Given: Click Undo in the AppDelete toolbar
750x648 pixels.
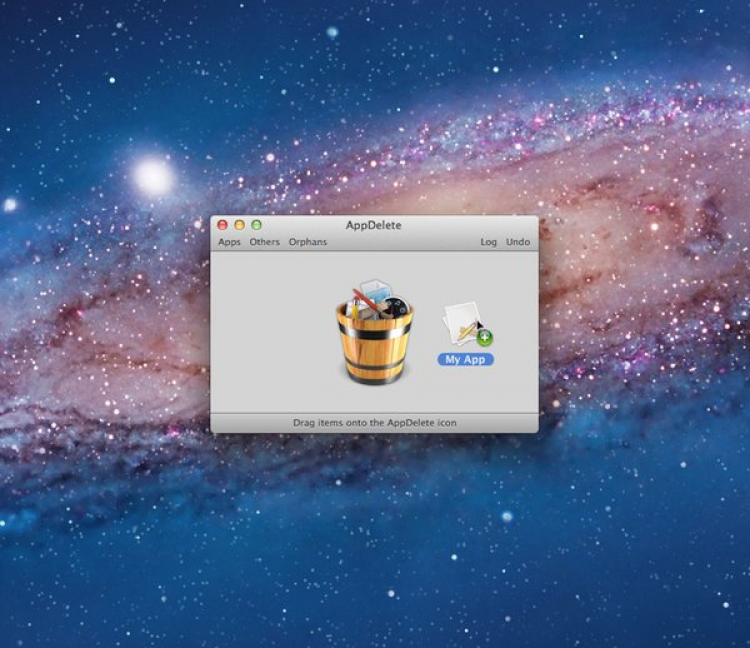Looking at the screenshot, I should click(518, 242).
